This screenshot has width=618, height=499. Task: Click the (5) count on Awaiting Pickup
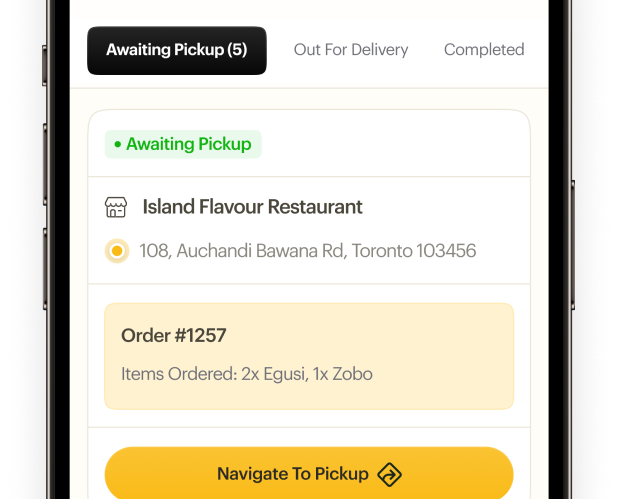237,50
